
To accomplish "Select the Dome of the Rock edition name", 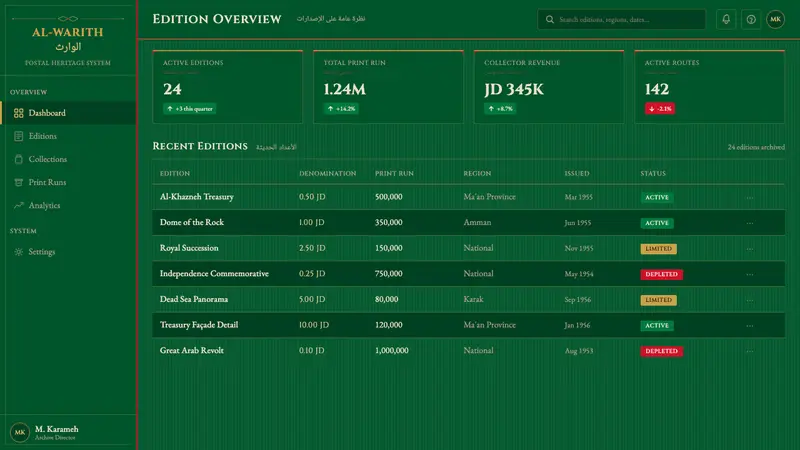I will coord(192,222).
